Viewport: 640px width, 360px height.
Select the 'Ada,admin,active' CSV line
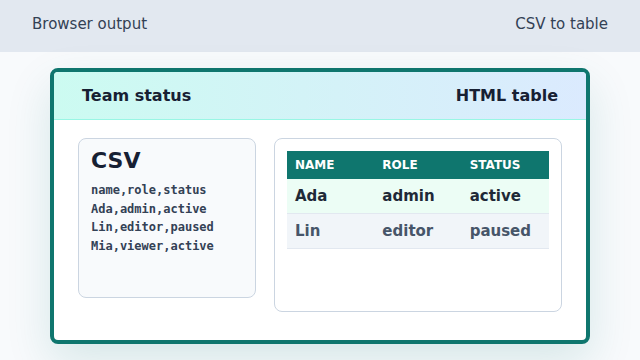pos(149,209)
